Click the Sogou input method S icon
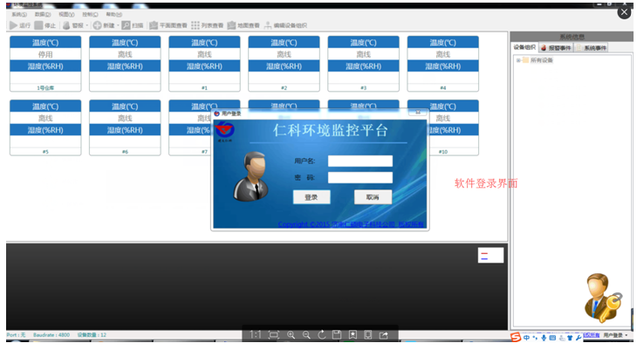The width and height of the screenshot is (644, 350). pyautogui.click(x=516, y=337)
